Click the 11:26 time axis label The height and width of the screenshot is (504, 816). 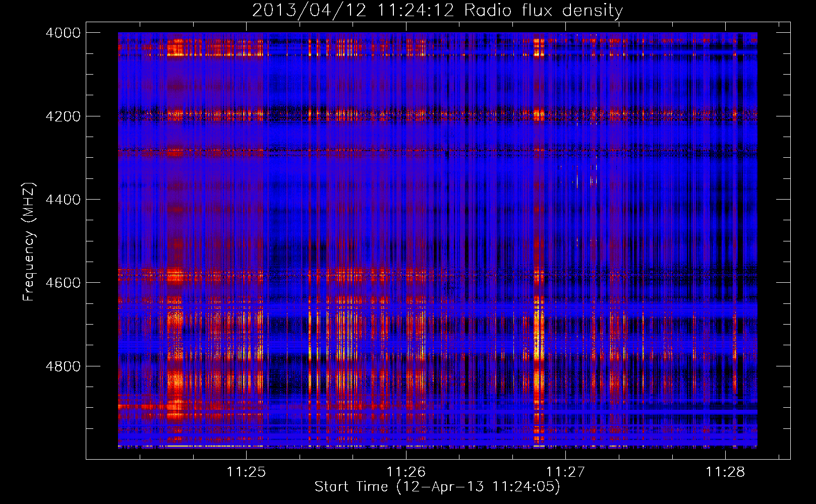406,472
